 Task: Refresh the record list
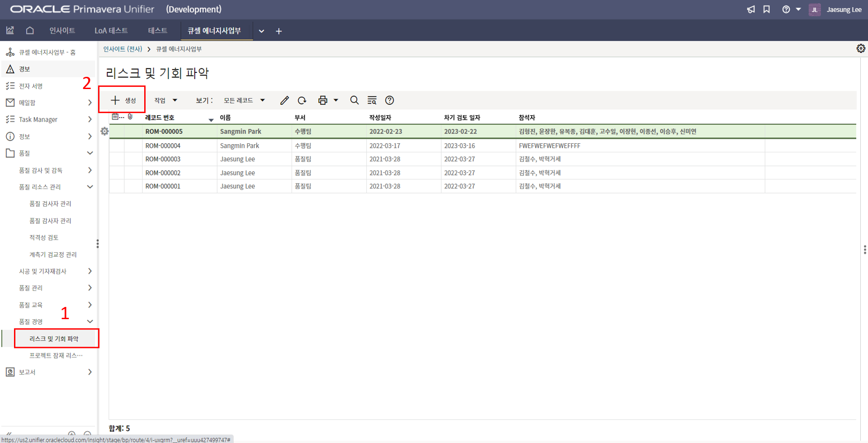302,100
